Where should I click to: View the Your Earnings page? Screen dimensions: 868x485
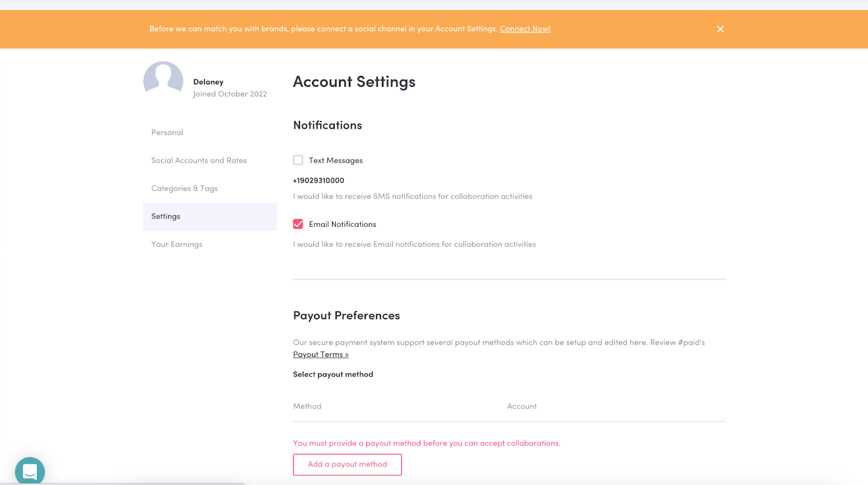[x=177, y=244]
